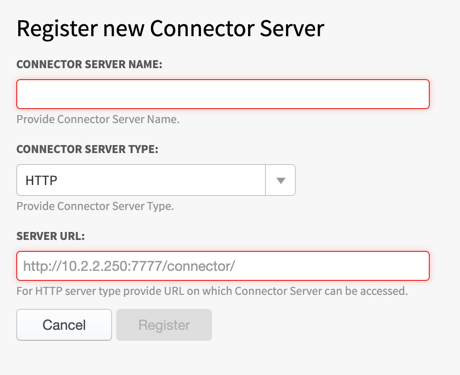460x375 pixels.
Task: Click the Connector Server Name input field
Action: 223,94
